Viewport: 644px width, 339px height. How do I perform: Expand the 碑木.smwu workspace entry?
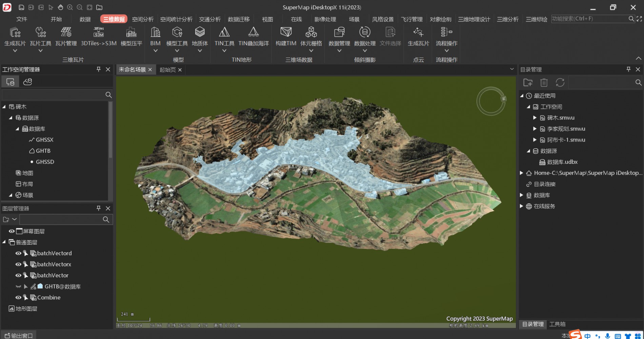point(535,118)
